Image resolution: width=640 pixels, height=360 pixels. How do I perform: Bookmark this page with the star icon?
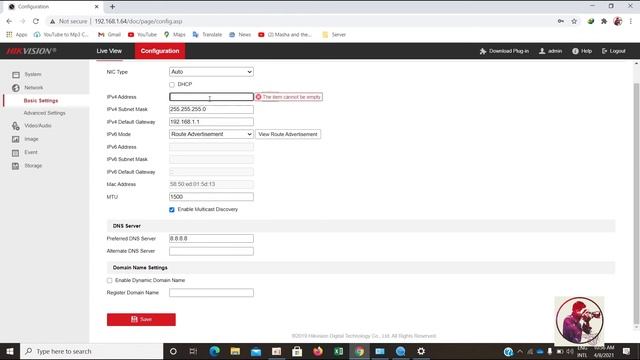574,21
